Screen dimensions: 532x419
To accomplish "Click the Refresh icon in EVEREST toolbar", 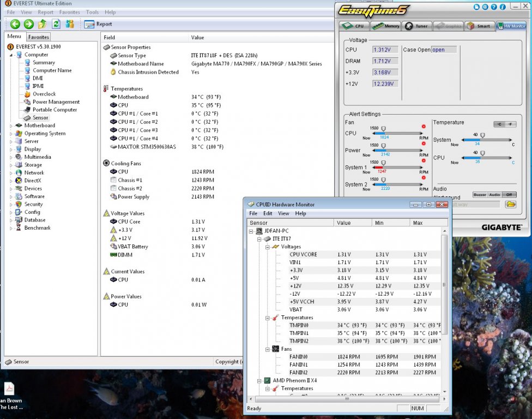I will (56, 24).
